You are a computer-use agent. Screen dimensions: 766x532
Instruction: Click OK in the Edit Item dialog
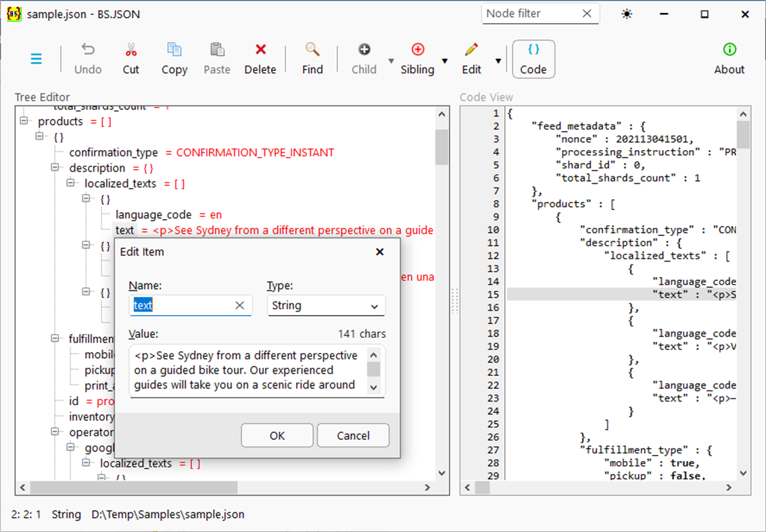click(277, 435)
